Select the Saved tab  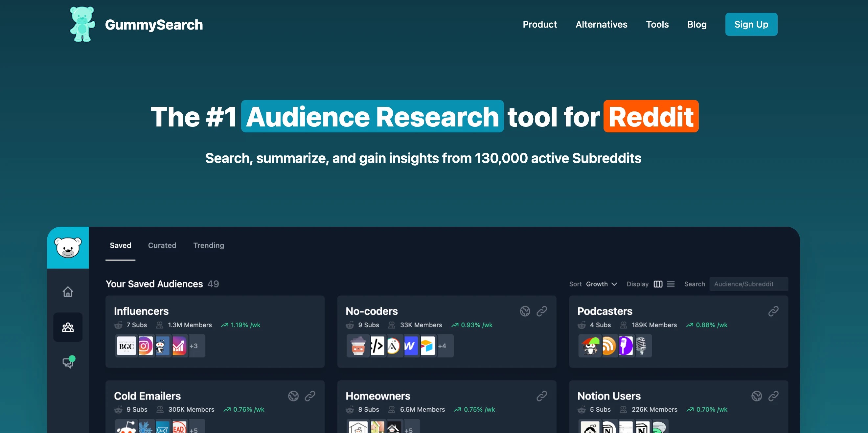(x=120, y=245)
